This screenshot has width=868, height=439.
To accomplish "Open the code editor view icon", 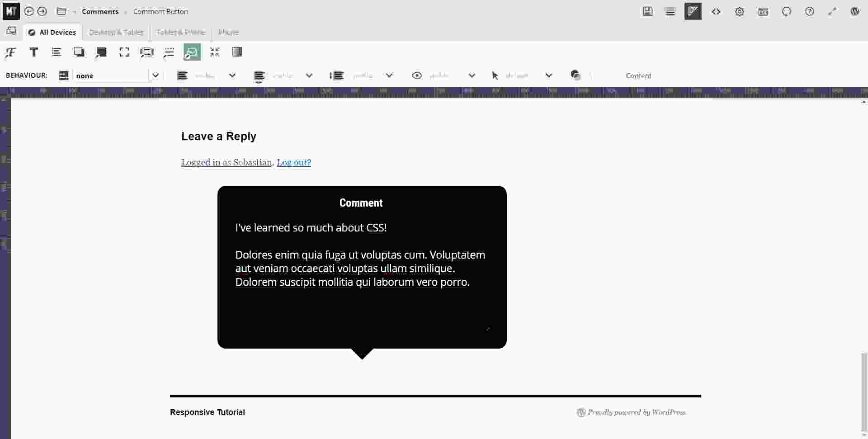I will (716, 12).
